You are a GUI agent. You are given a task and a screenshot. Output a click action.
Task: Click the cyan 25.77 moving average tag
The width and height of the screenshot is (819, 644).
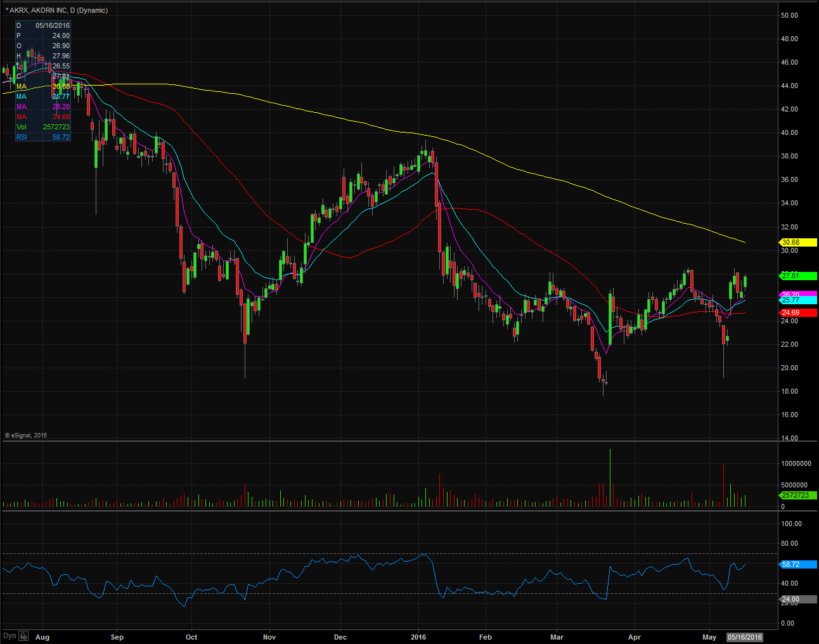(798, 300)
